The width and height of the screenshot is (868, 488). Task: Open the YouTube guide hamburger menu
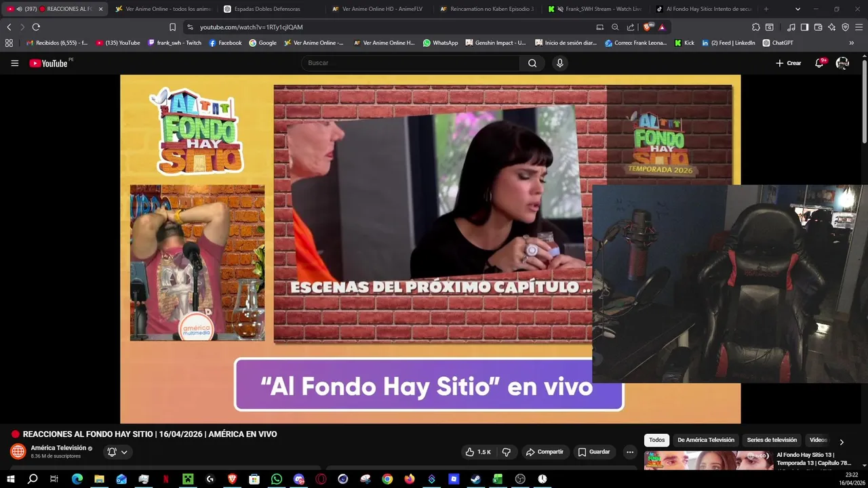tap(14, 63)
